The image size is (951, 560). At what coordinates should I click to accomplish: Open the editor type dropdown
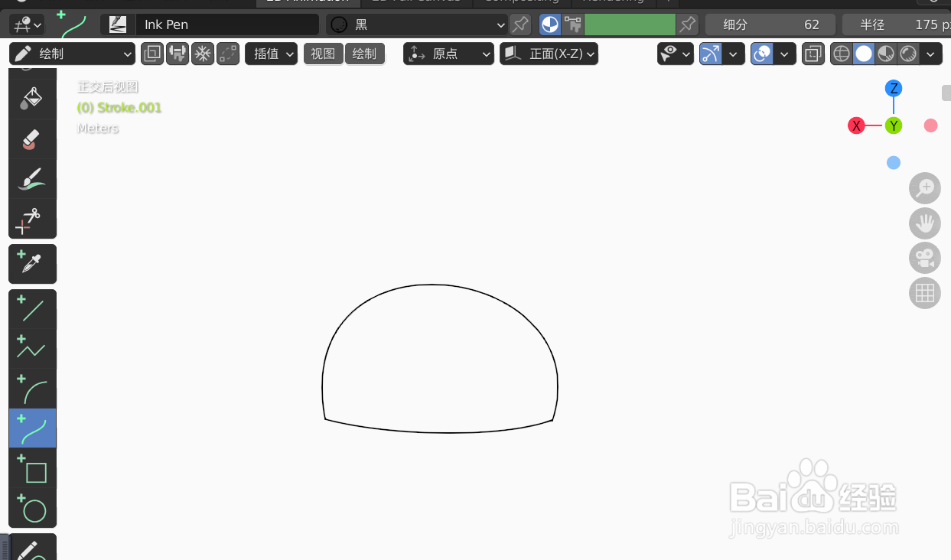tap(27, 24)
